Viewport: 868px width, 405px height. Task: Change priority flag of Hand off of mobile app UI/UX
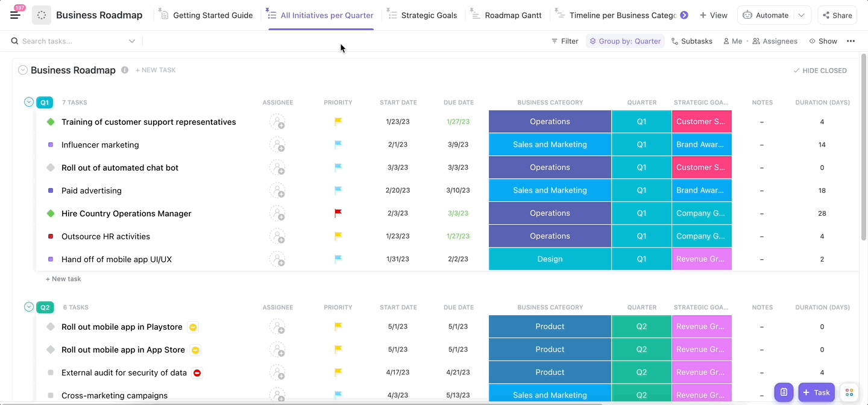click(338, 259)
